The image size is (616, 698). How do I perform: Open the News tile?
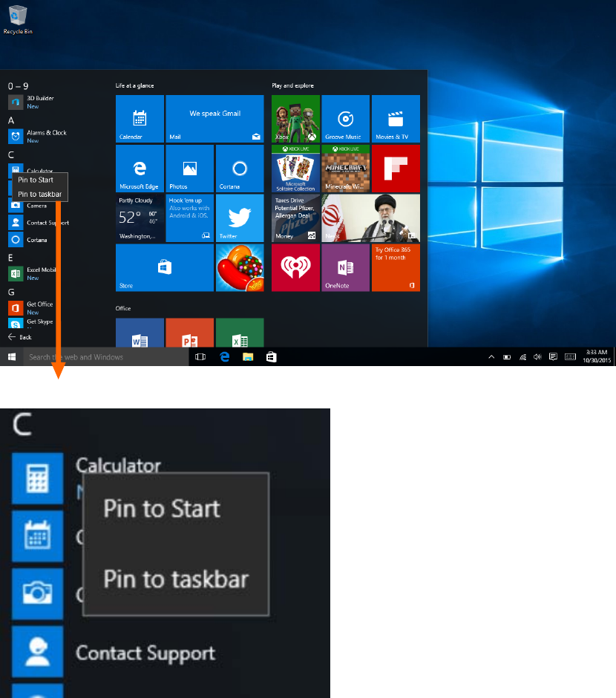click(370, 218)
